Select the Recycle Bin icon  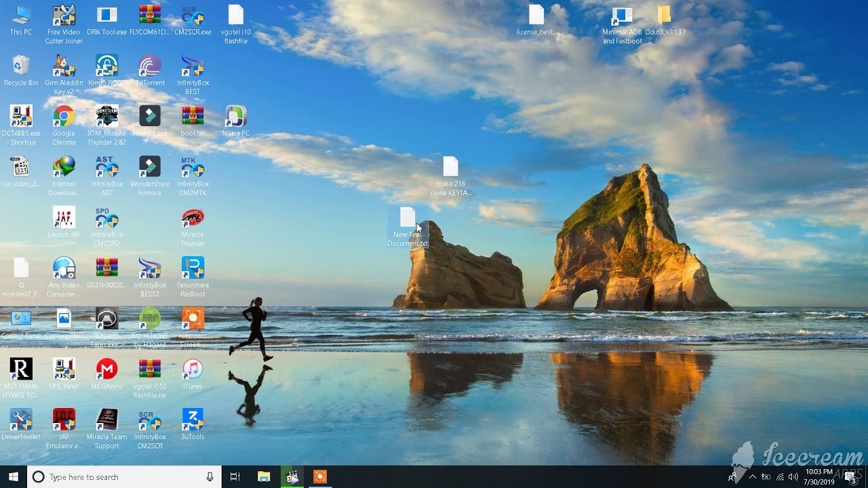pos(21,70)
